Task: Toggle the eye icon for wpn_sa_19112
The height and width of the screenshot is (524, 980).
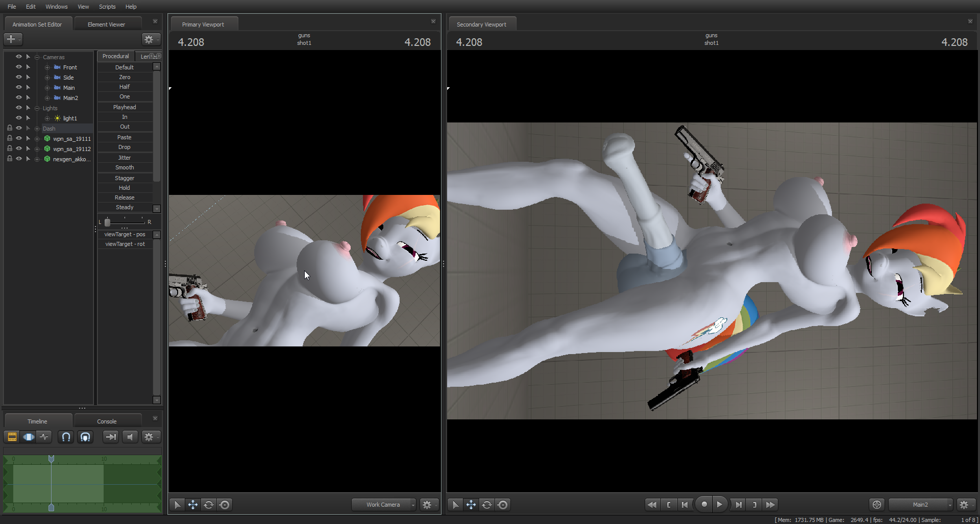Action: pos(19,148)
